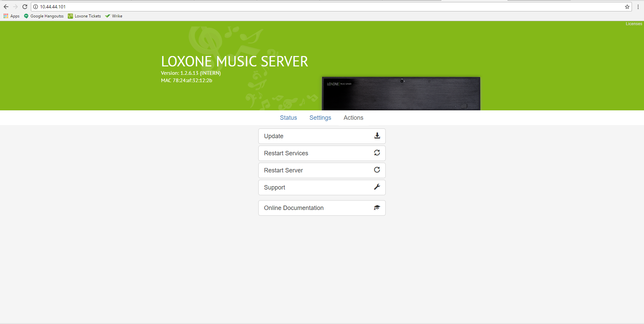Open the Licenses link
Viewport: 644px width, 324px height.
[x=634, y=24]
